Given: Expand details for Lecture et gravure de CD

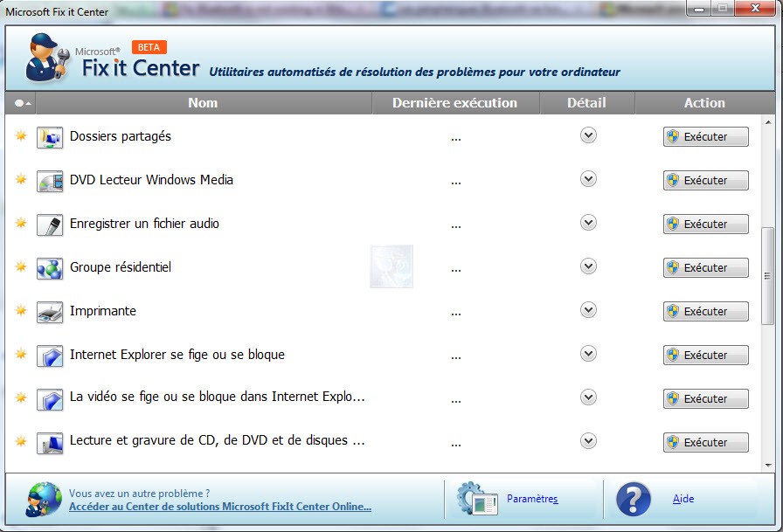Looking at the screenshot, I should 588,440.
